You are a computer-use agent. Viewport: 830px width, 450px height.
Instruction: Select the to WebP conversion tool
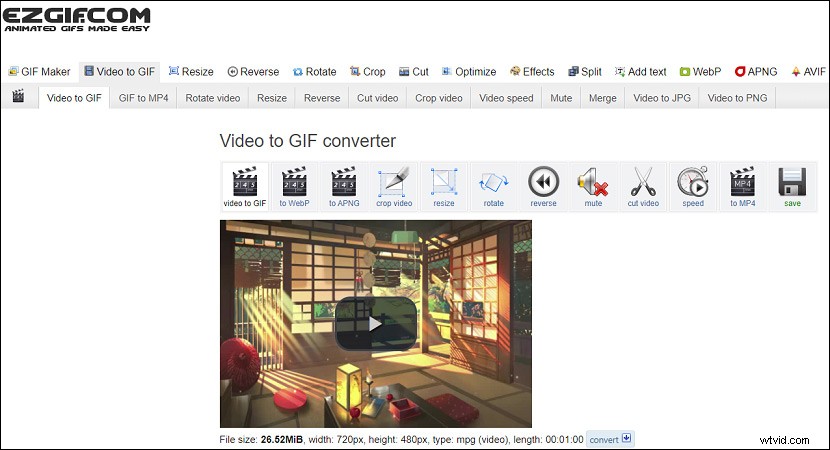[294, 187]
